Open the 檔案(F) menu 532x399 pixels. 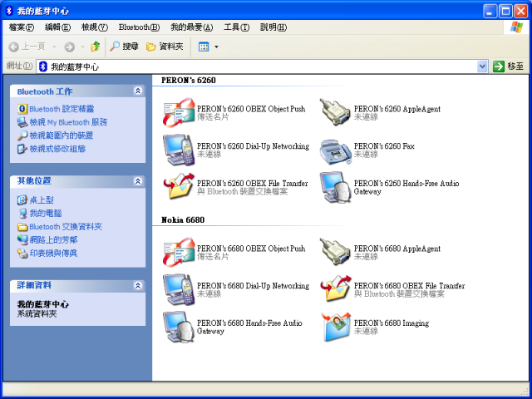tap(22, 27)
